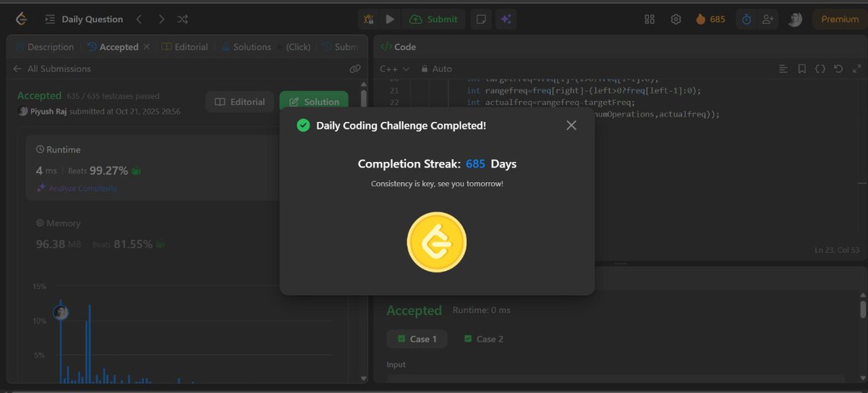
Task: Click the format code lines icon
Action: 783,69
